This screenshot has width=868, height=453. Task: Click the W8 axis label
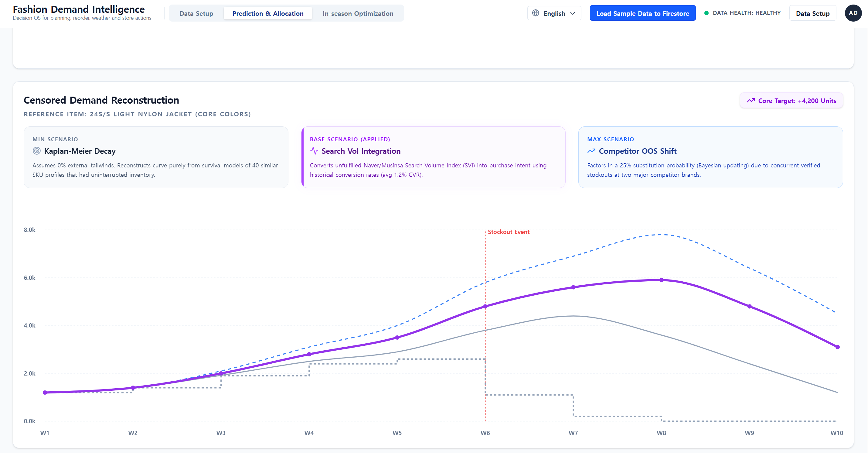662,433
